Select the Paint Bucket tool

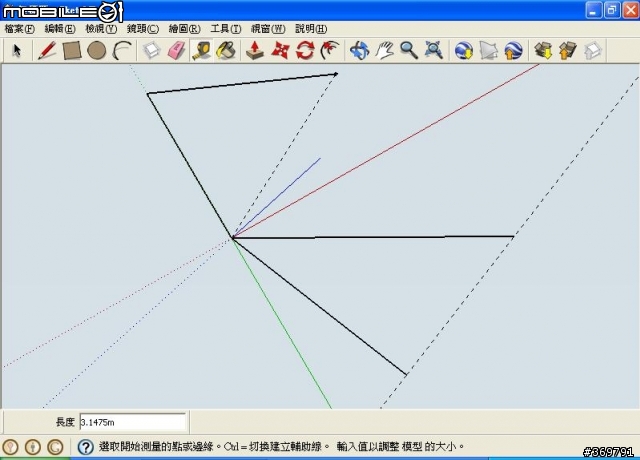pyautogui.click(x=226, y=51)
